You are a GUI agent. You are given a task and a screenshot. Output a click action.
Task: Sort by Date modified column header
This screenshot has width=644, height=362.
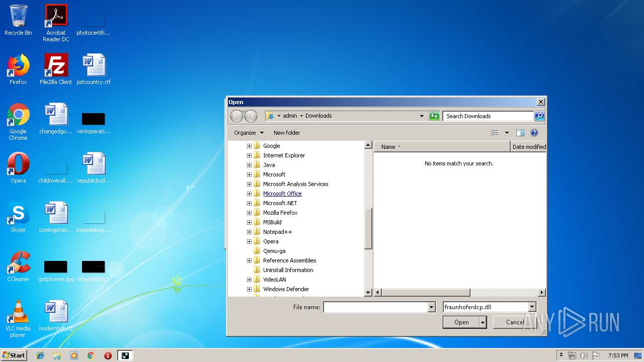tap(528, 147)
